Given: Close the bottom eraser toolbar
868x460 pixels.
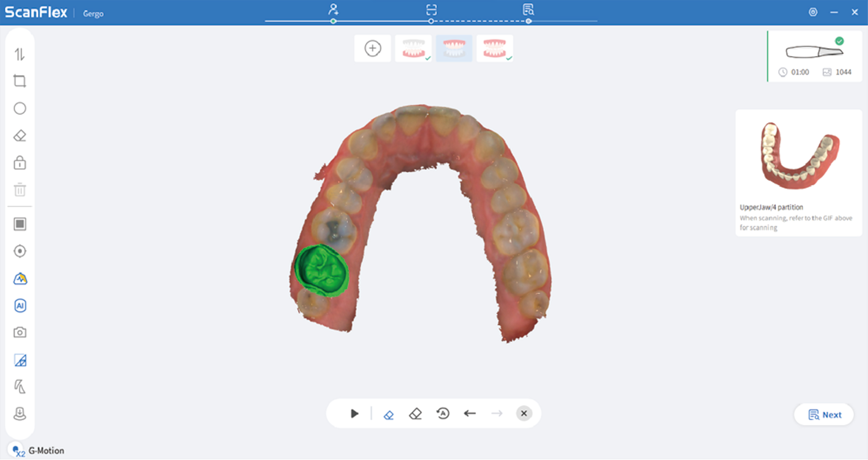Looking at the screenshot, I should click(523, 414).
